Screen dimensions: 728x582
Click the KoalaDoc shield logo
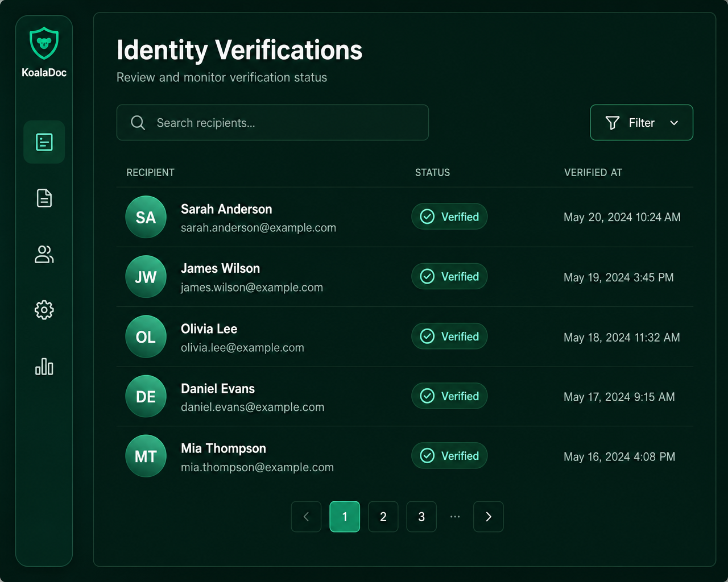click(44, 43)
